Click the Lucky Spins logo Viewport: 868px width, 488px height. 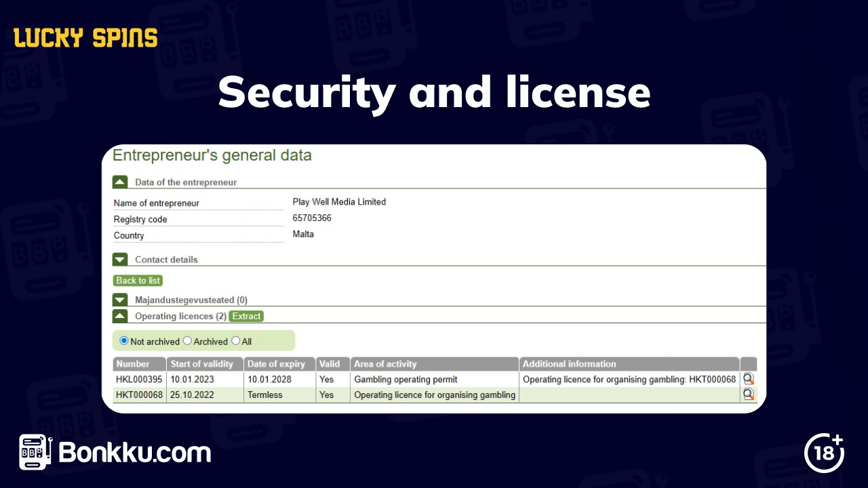[x=85, y=38]
